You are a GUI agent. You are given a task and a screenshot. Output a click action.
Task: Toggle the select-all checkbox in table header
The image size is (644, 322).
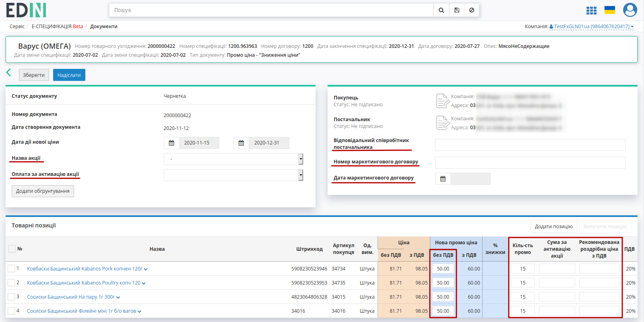[x=12, y=249]
